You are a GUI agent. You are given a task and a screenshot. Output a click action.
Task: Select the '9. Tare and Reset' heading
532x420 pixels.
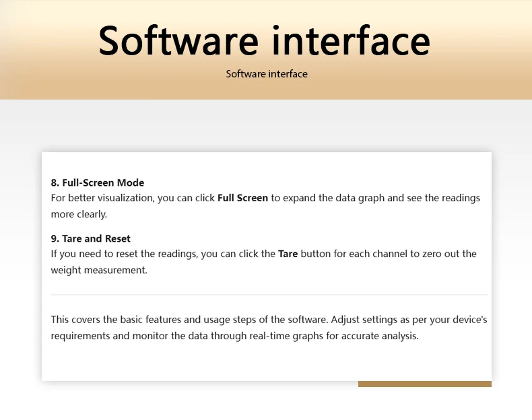[x=91, y=239]
